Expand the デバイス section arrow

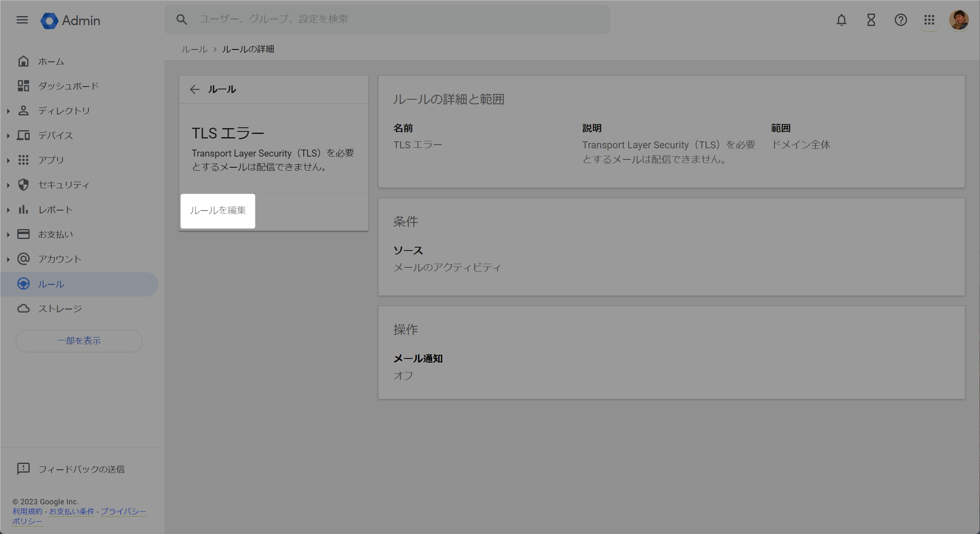pos(8,136)
